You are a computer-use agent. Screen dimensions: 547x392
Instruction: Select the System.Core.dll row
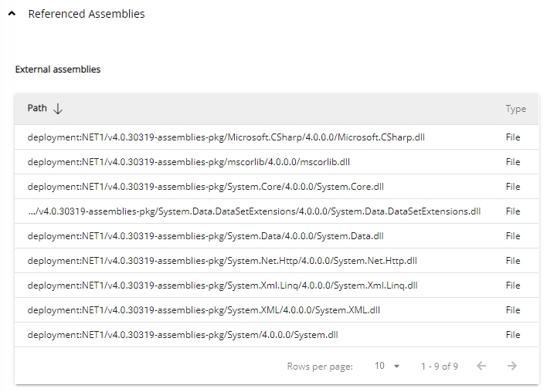[206, 187]
